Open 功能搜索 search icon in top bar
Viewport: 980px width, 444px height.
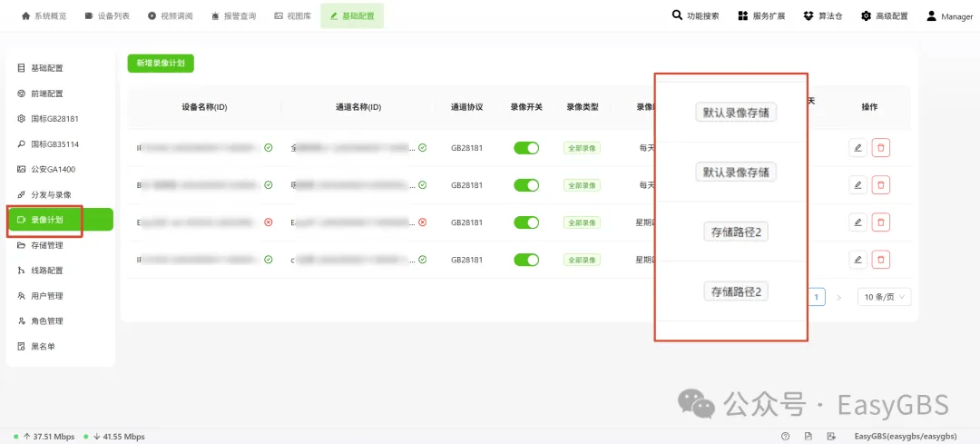click(677, 15)
